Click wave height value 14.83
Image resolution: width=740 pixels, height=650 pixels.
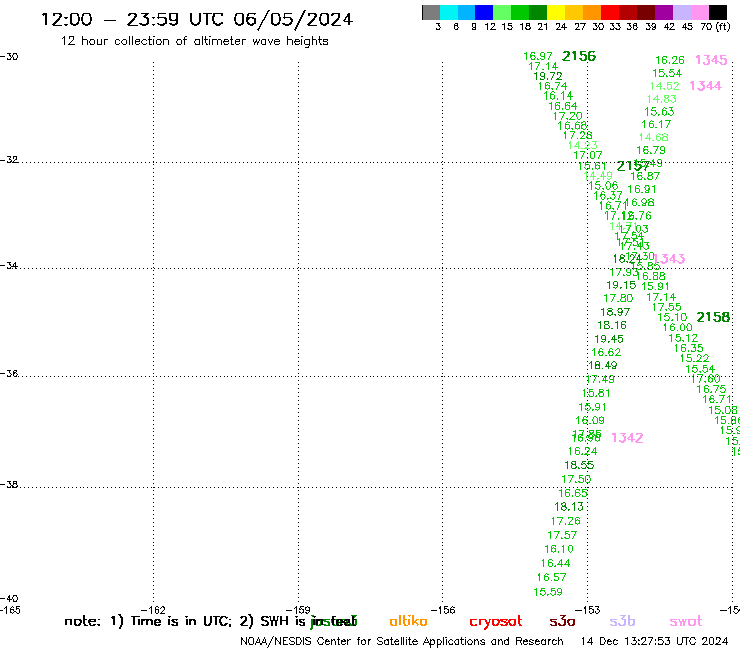(662, 99)
